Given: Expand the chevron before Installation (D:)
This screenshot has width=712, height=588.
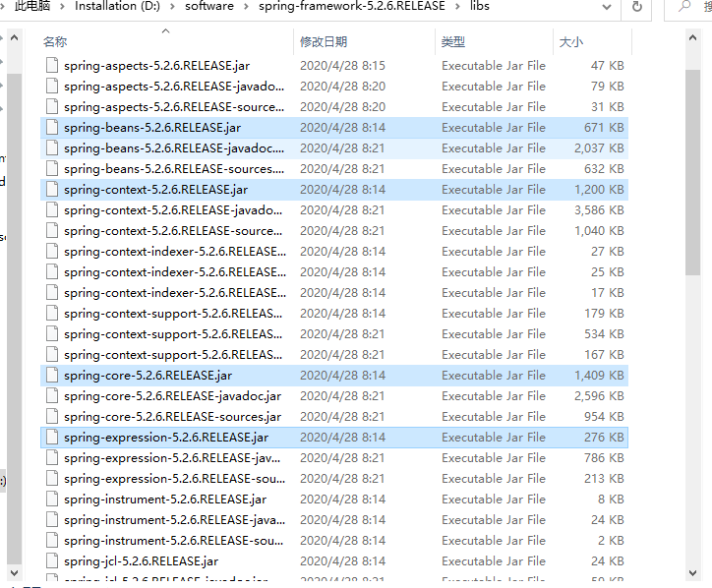Looking at the screenshot, I should tap(62, 6).
